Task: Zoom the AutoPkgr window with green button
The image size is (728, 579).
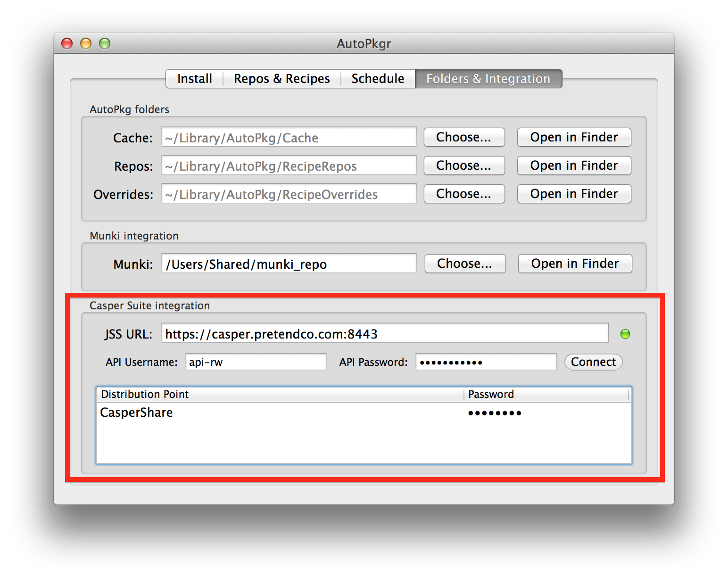Action: 105,43
